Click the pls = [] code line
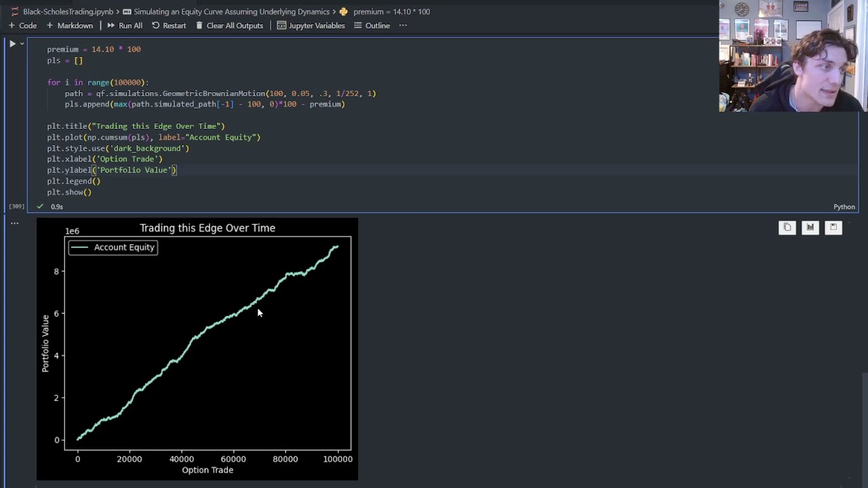 tap(64, 60)
